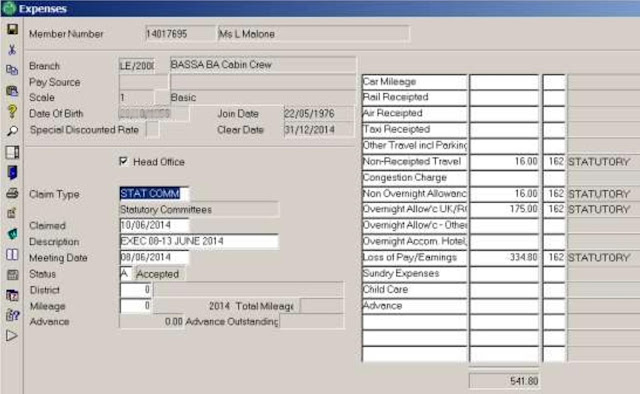
Task: Click the Accepted status text
Action: [x=158, y=274]
